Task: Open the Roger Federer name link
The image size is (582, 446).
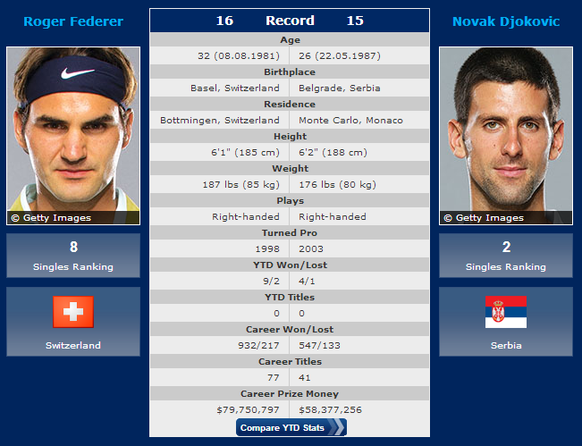Action: click(x=73, y=22)
